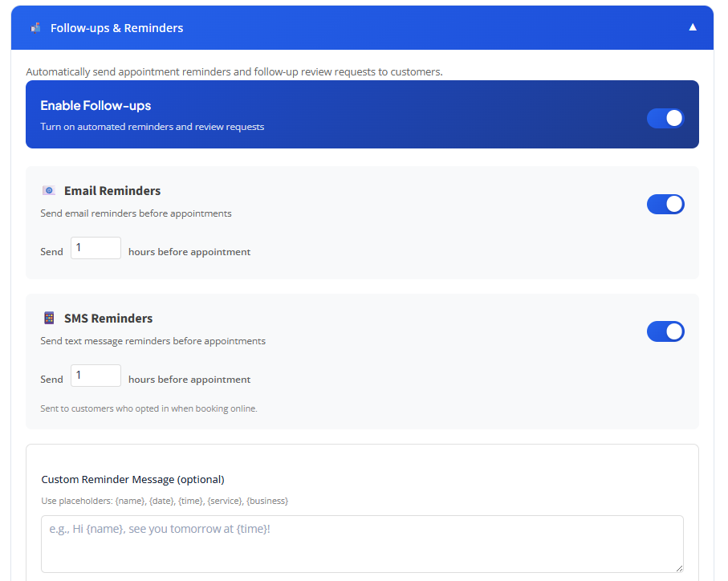Disable the Enable Follow-ups toggle
Image resolution: width=728 pixels, height=581 pixels.
[x=665, y=118]
